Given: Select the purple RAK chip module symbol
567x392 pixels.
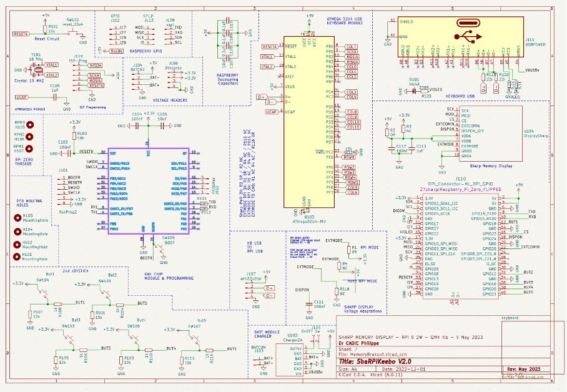Looking at the screenshot, I should pyautogui.click(x=148, y=191).
